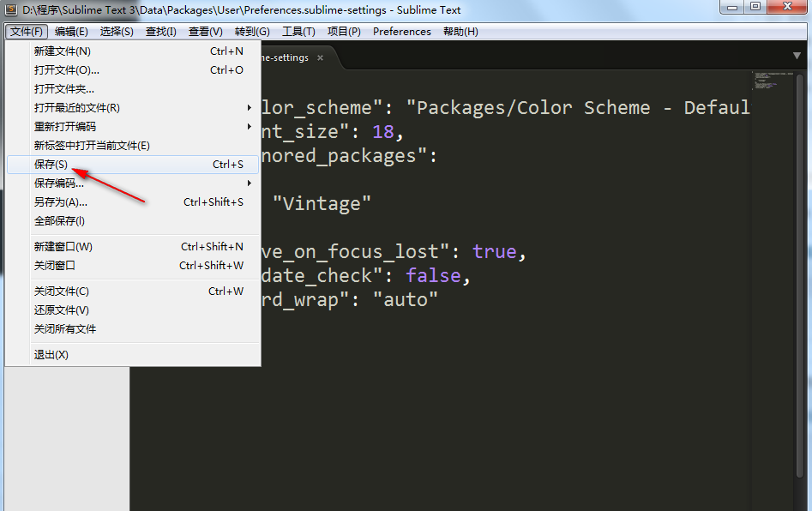This screenshot has height=511, width=812.
Task: Close the Sublime Text window
Action: [787, 7]
